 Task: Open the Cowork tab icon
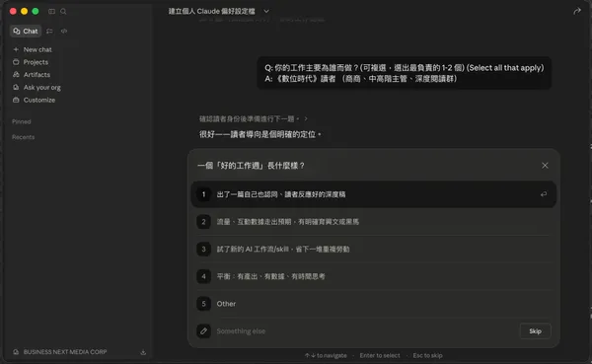49,31
